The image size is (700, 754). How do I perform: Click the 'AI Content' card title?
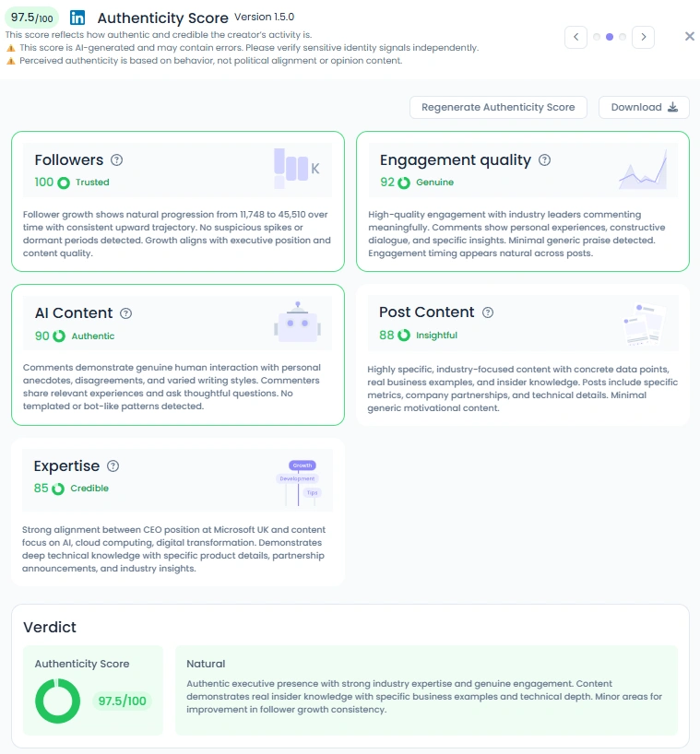point(74,313)
